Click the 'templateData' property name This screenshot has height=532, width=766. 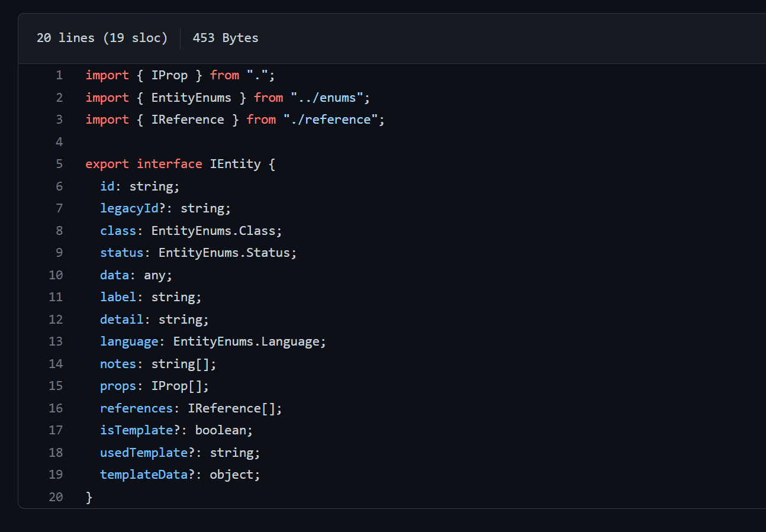coord(144,475)
